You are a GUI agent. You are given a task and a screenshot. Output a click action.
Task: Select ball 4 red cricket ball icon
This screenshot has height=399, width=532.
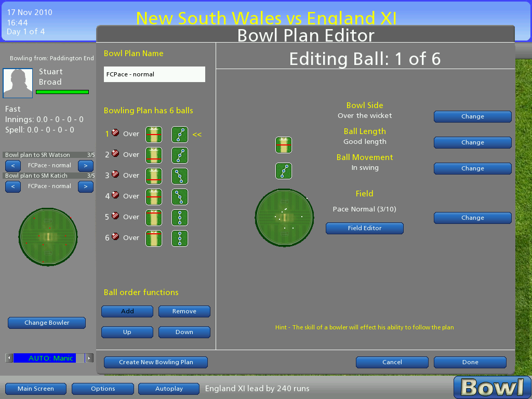115,195
